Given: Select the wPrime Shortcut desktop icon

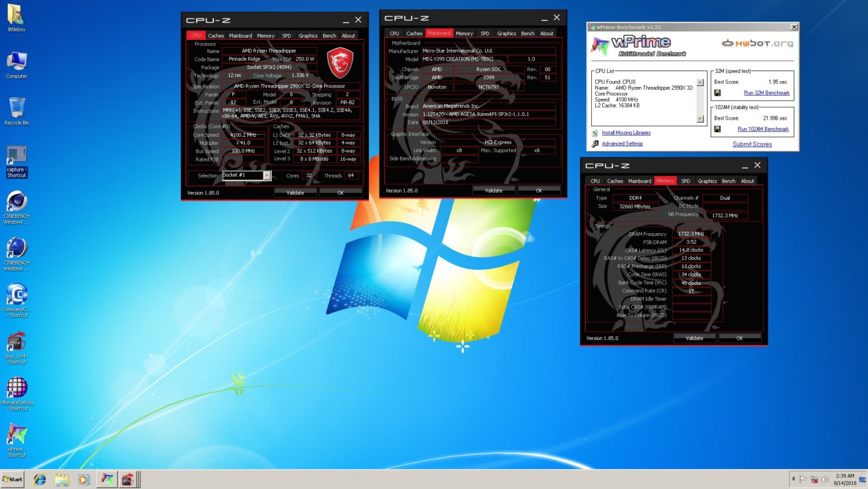Looking at the screenshot, I should (x=16, y=441).
